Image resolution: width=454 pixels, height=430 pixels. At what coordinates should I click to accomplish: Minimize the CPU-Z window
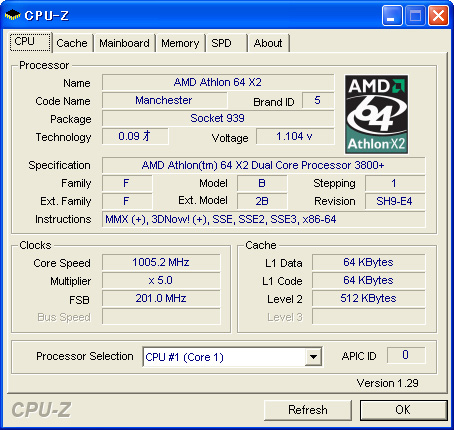(392, 15)
